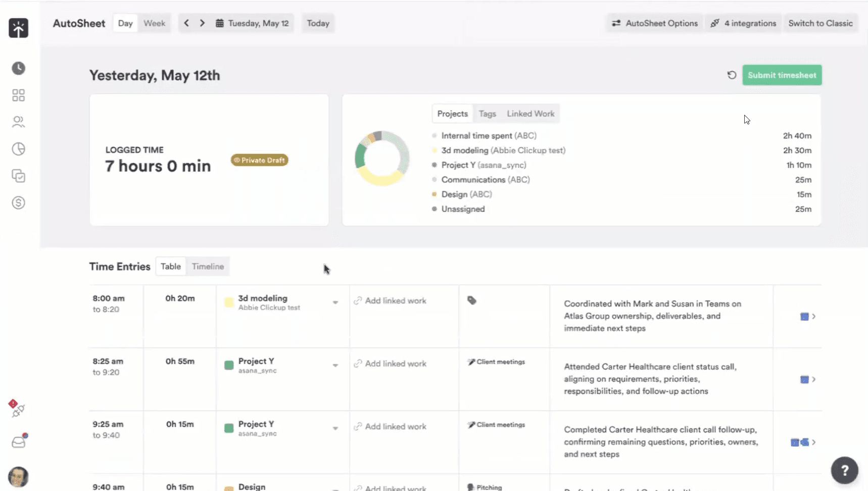Select the Linked Work tab
Image resolution: width=868 pixels, height=491 pixels.
pos(531,114)
